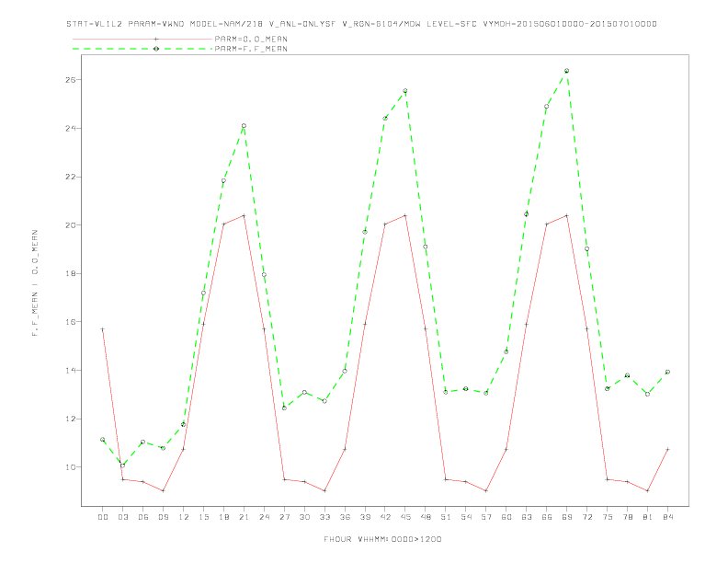
Task: Click the x-axis forecast hour label 42
Action: [385, 517]
